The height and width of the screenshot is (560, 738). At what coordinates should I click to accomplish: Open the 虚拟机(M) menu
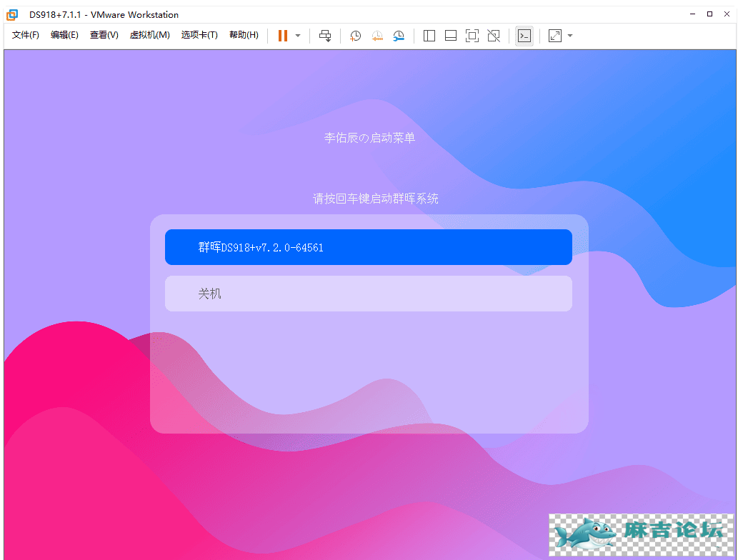click(149, 35)
